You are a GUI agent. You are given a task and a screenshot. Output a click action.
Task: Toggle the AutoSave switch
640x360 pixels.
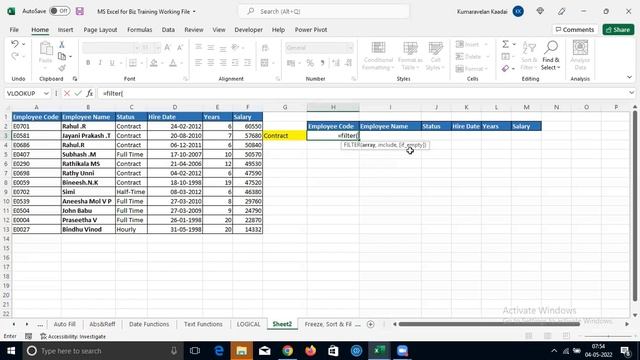[x=60, y=11]
